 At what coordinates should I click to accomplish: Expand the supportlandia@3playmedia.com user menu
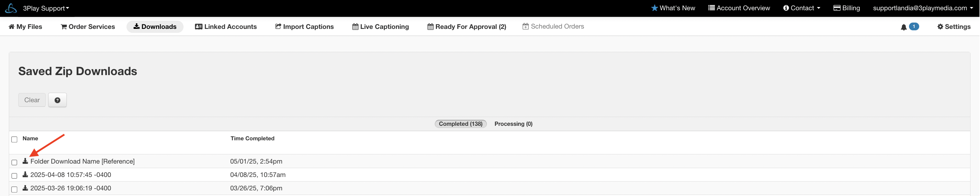click(923, 8)
